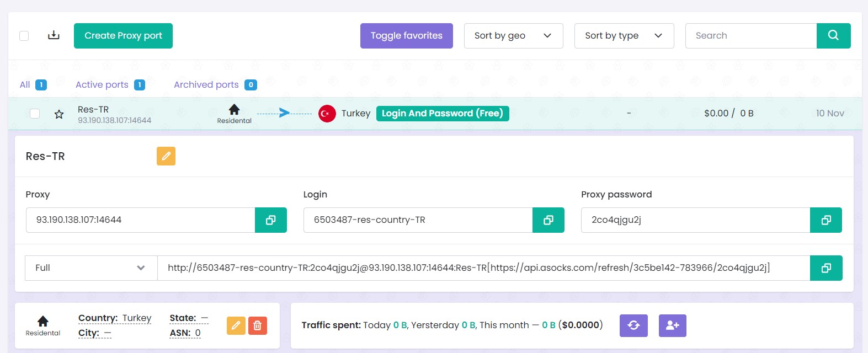Image resolution: width=868 pixels, height=353 pixels.
Task: Click the Create Proxy port button
Action: click(x=123, y=36)
